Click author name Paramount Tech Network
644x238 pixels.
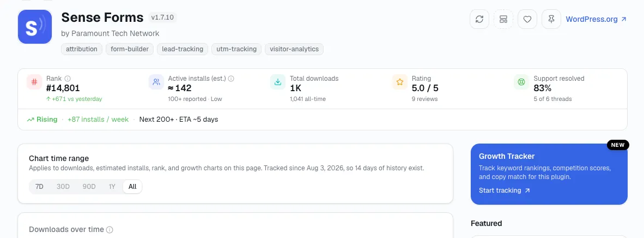(116, 33)
